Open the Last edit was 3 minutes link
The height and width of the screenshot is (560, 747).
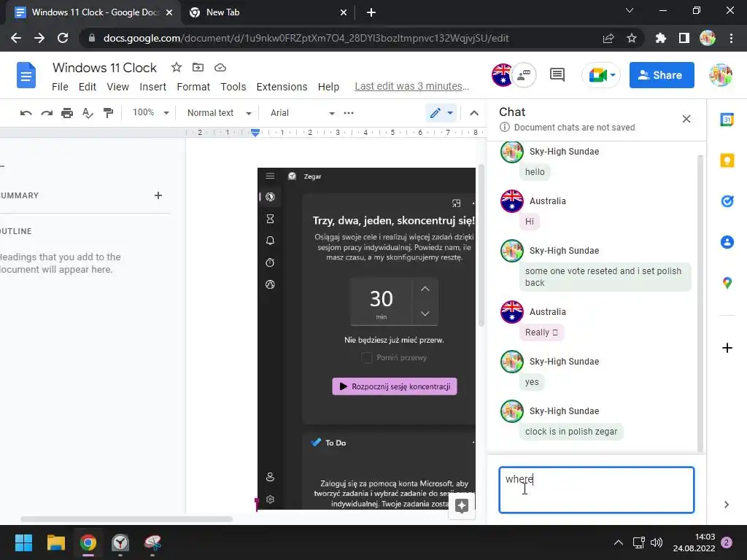[x=411, y=86]
